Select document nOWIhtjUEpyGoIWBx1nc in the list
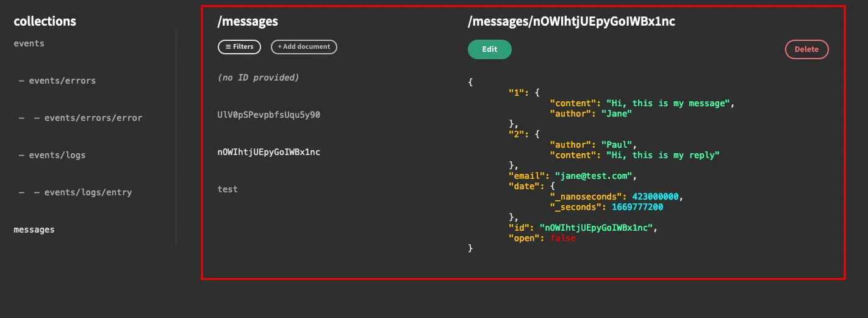Image resolution: width=868 pixels, height=318 pixels. 269,152
